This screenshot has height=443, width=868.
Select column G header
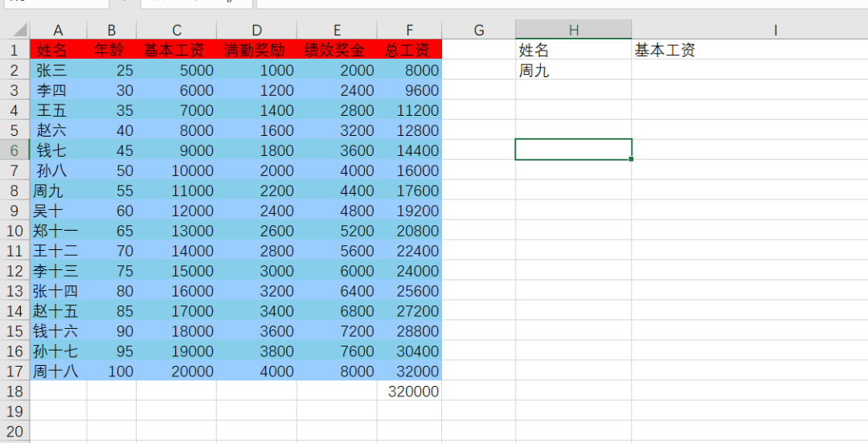click(x=479, y=30)
